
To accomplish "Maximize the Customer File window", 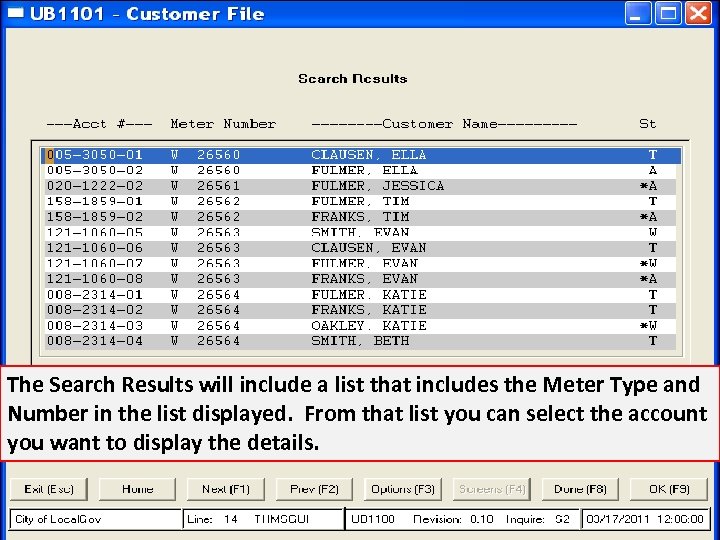I will coord(668,13).
